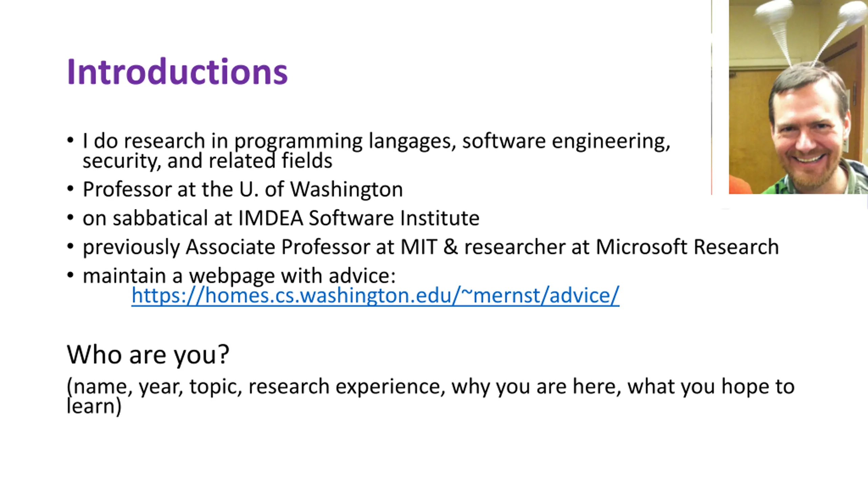Click the "Professor at the U. of Washington" line
The width and height of the screenshot is (868, 488).
(243, 189)
